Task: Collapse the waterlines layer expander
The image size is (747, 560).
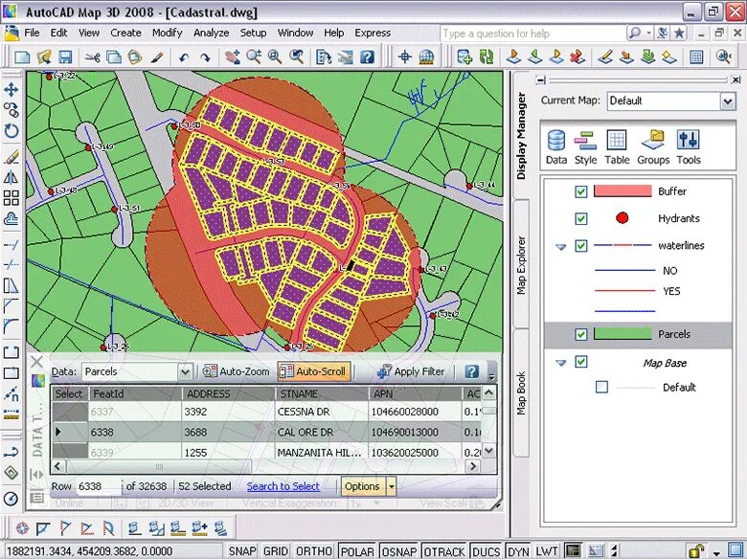Action: (x=561, y=247)
